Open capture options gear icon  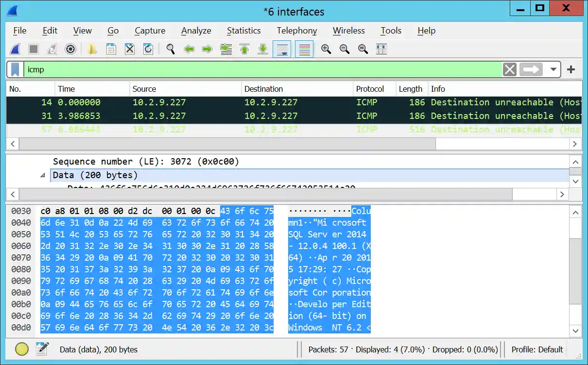(70, 49)
